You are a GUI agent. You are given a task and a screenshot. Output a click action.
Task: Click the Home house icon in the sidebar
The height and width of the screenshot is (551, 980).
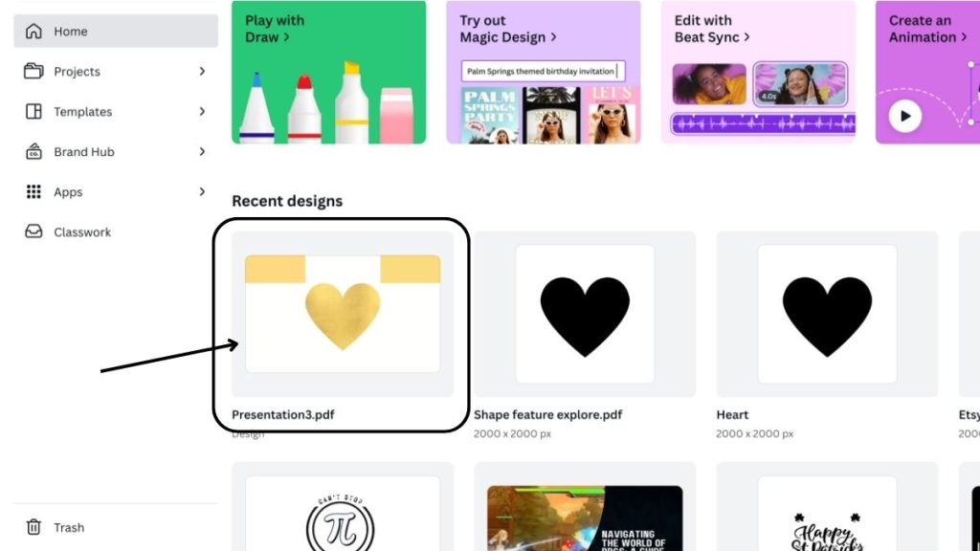[x=33, y=32]
